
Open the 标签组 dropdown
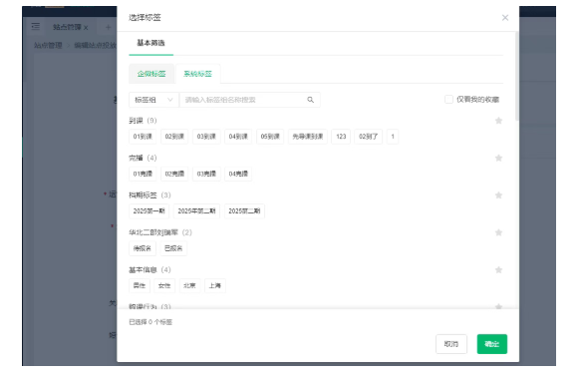point(153,100)
